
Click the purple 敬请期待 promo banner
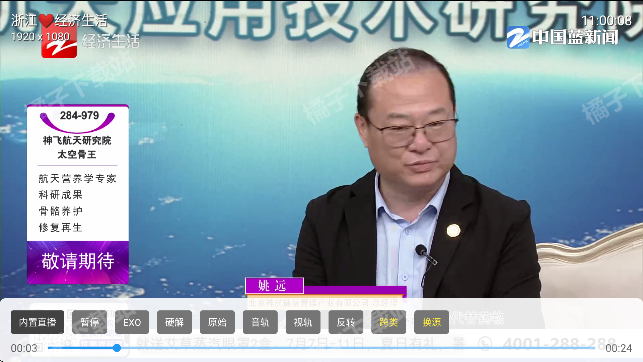click(x=78, y=262)
